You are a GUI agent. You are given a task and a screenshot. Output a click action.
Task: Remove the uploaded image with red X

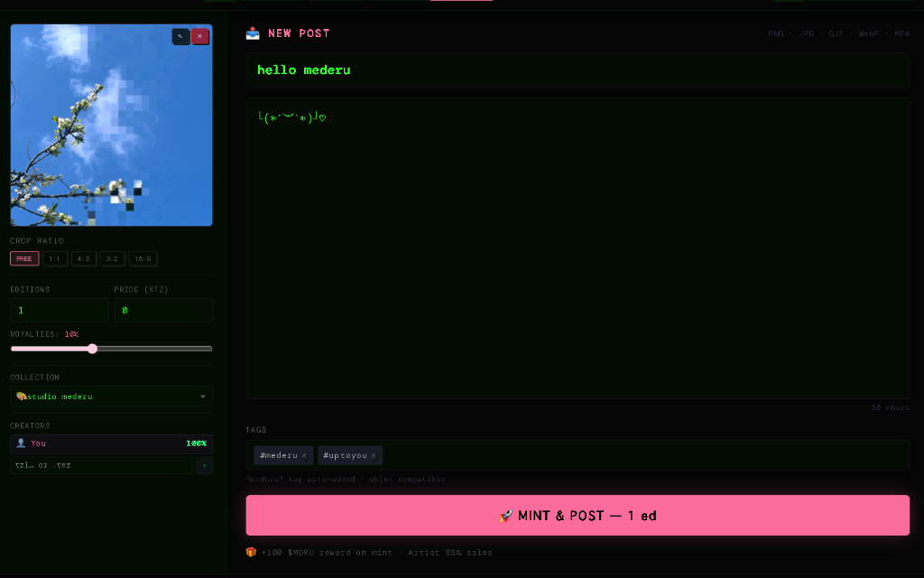(x=200, y=36)
